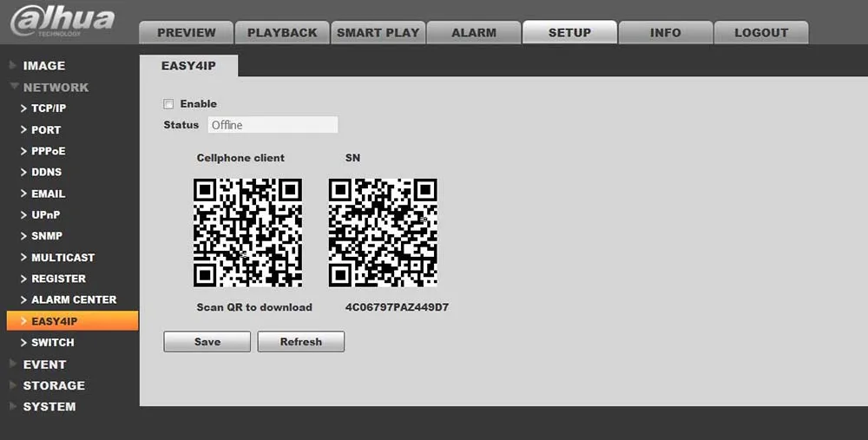The height and width of the screenshot is (440, 868).
Task: Select the EASY4IP page tab
Action: tap(188, 66)
